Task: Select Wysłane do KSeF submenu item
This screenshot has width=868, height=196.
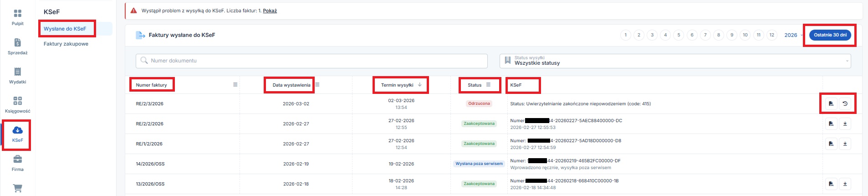Action: click(65, 29)
